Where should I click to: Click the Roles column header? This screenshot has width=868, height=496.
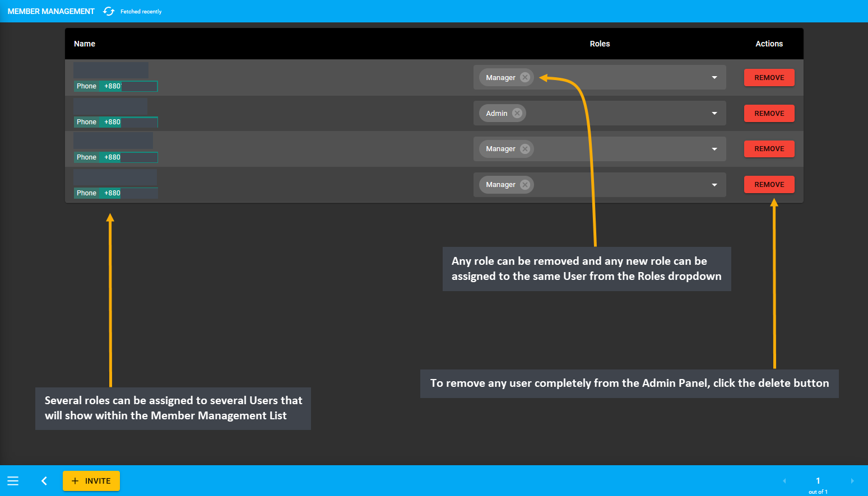pos(600,44)
